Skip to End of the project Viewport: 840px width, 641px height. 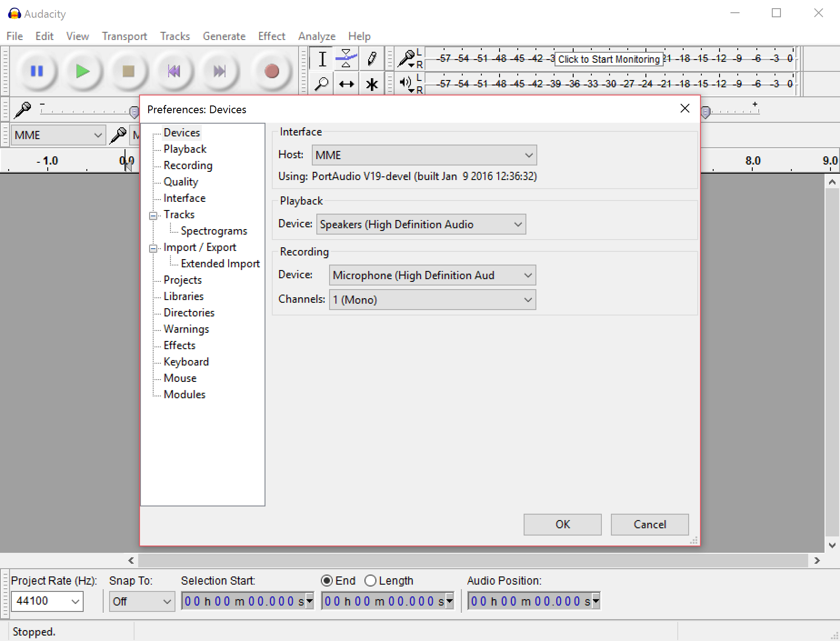pos(219,71)
